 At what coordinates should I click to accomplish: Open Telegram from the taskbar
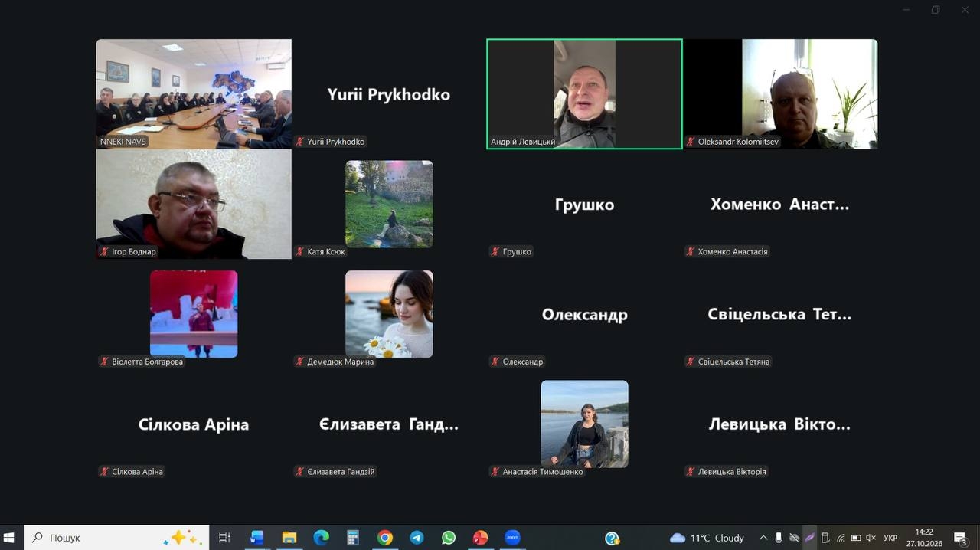point(416,538)
